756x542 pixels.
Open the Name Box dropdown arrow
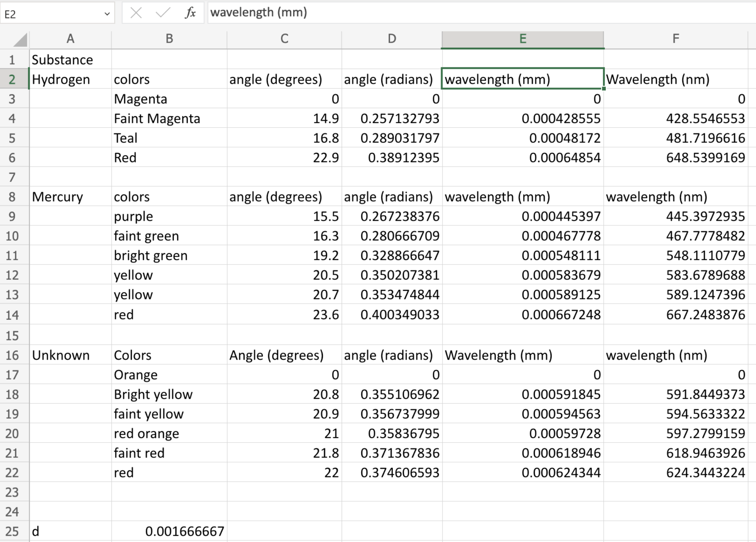[107, 13]
